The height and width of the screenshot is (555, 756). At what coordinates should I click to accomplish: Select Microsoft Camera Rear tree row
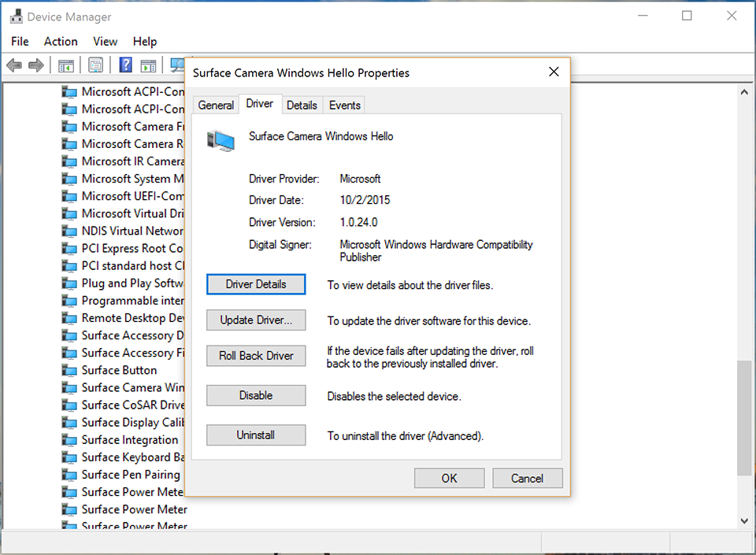point(124,144)
